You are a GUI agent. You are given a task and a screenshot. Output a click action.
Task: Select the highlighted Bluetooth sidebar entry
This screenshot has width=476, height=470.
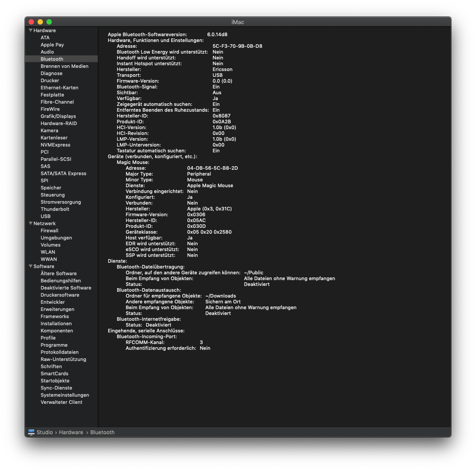click(x=62, y=59)
